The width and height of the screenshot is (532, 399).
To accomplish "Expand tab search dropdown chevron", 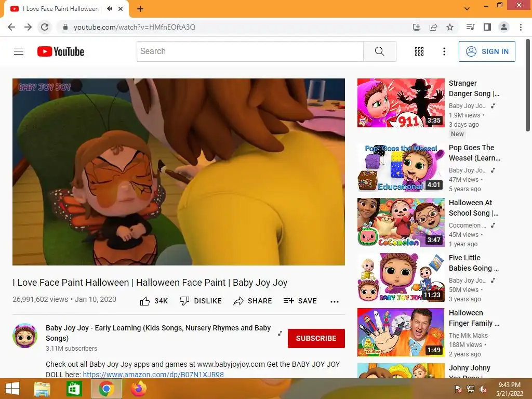I will 467,9.
